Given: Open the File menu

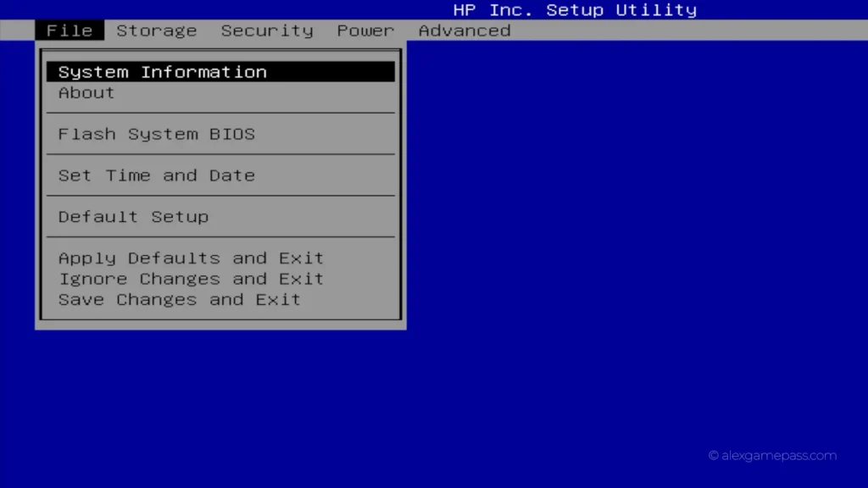Looking at the screenshot, I should [x=70, y=30].
